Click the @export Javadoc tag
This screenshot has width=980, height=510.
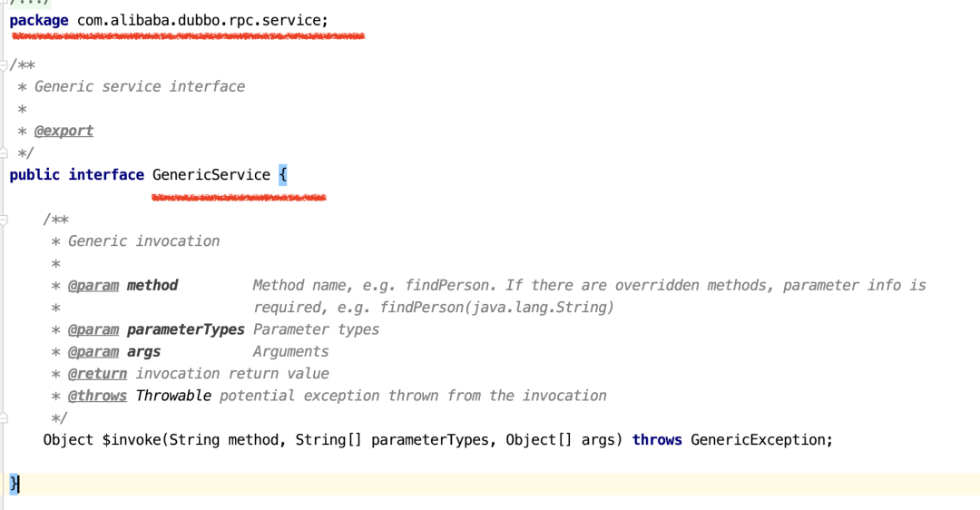coord(64,132)
